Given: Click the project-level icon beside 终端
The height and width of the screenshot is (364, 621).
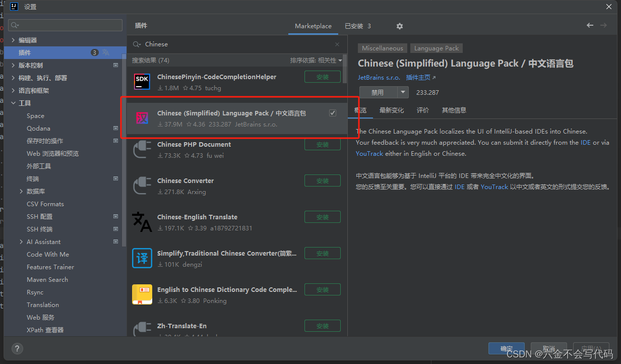Looking at the screenshot, I should point(115,178).
